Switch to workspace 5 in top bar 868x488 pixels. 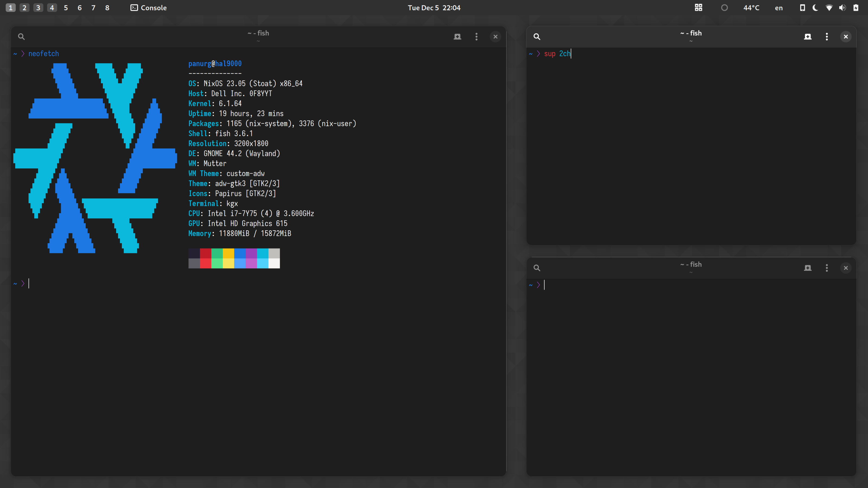point(66,8)
